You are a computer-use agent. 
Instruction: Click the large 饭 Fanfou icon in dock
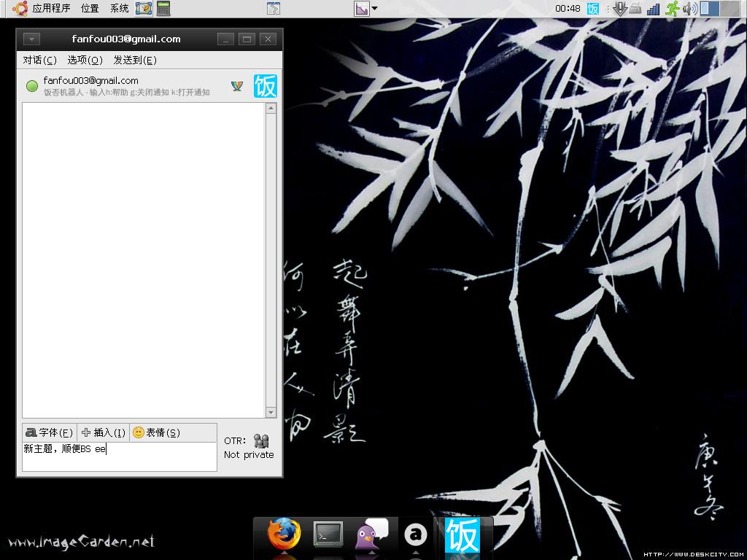point(462,536)
